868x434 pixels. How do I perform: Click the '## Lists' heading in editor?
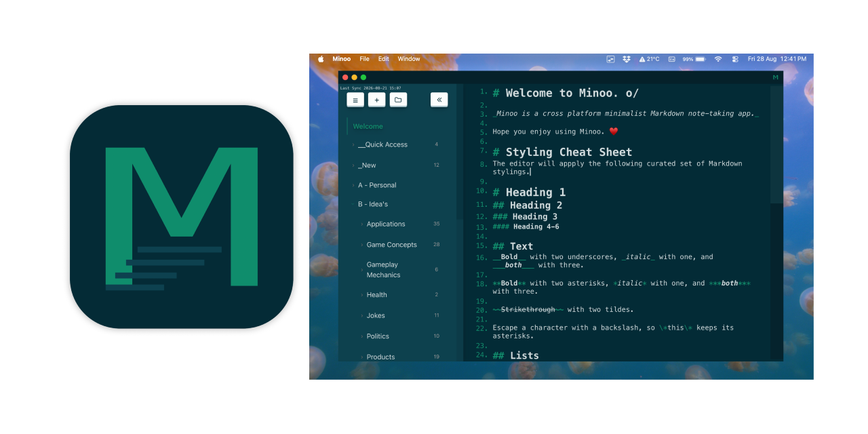click(515, 355)
